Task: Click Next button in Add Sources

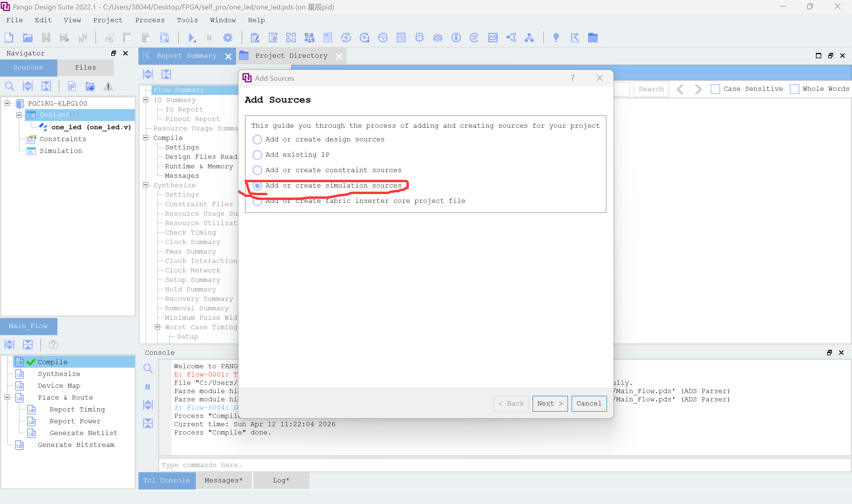Action: click(x=549, y=403)
